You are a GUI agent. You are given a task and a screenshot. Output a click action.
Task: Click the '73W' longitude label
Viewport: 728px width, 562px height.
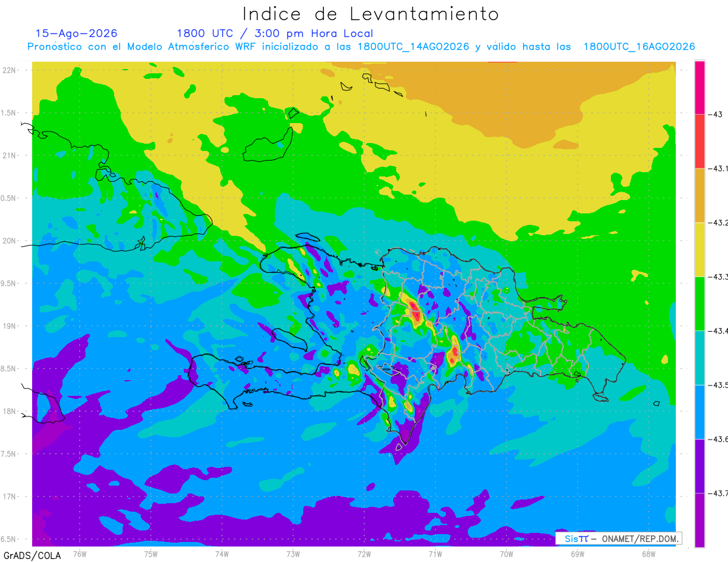tap(293, 554)
